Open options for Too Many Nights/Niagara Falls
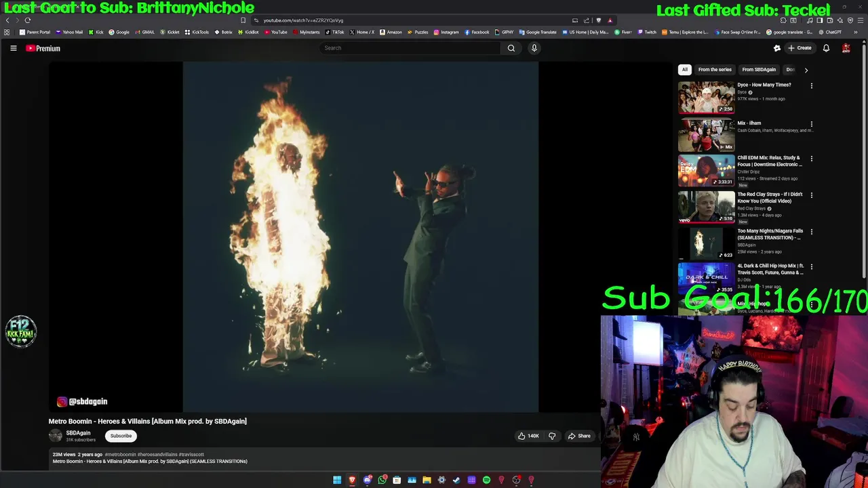 click(x=811, y=232)
